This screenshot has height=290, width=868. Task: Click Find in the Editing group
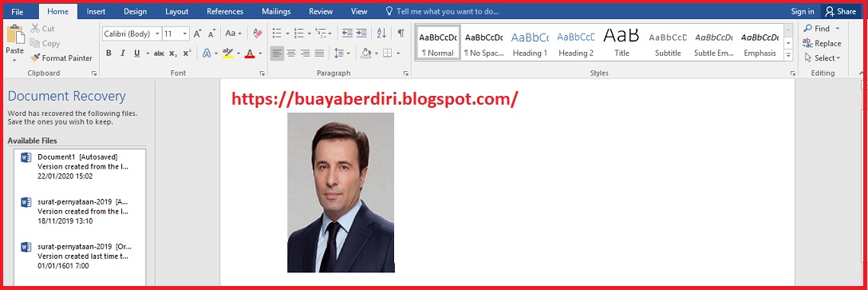822,28
